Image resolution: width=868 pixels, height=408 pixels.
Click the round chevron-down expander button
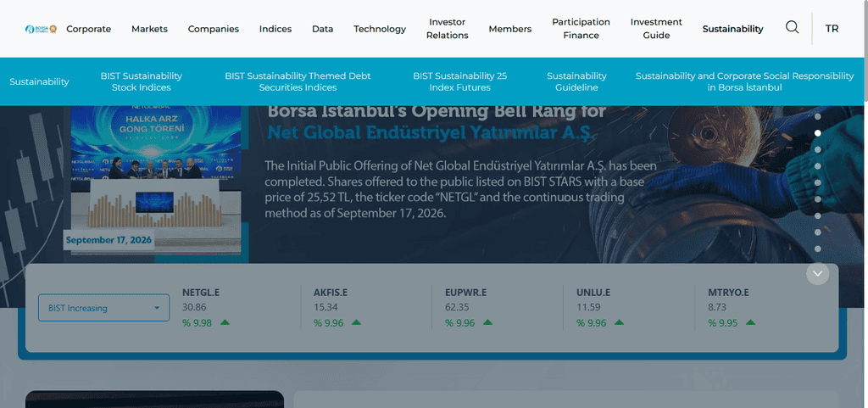818,273
